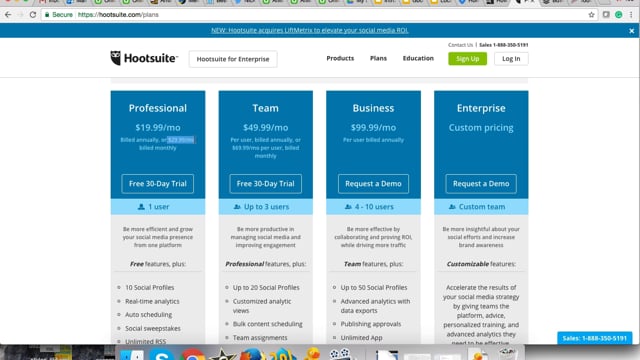The height and width of the screenshot is (360, 640).
Task: Open the Education menu
Action: [418, 58]
